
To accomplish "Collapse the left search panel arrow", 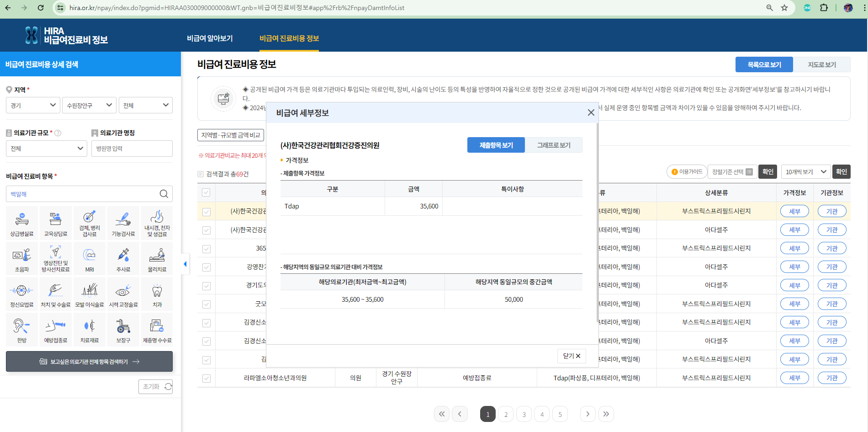I will (185, 264).
